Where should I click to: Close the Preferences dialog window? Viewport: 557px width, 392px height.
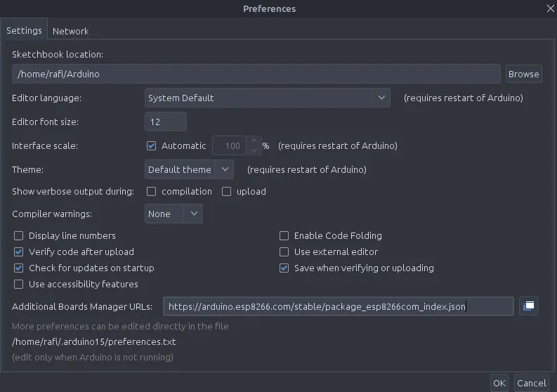550,8
